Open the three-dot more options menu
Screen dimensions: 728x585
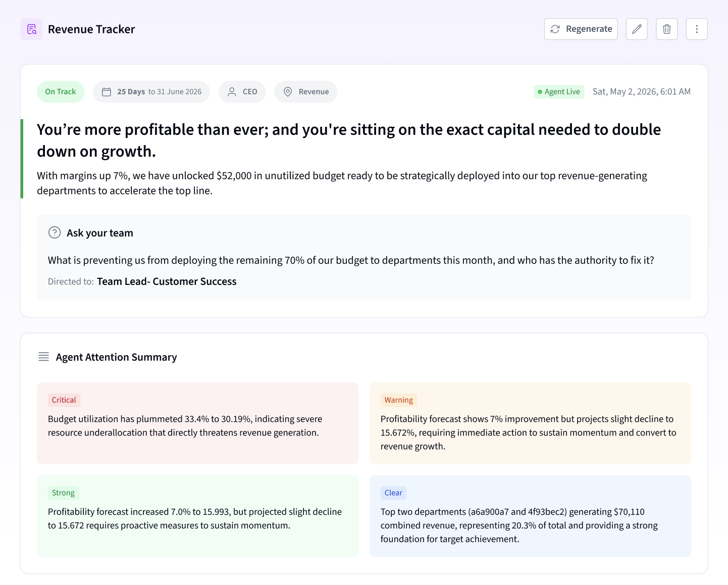point(697,29)
